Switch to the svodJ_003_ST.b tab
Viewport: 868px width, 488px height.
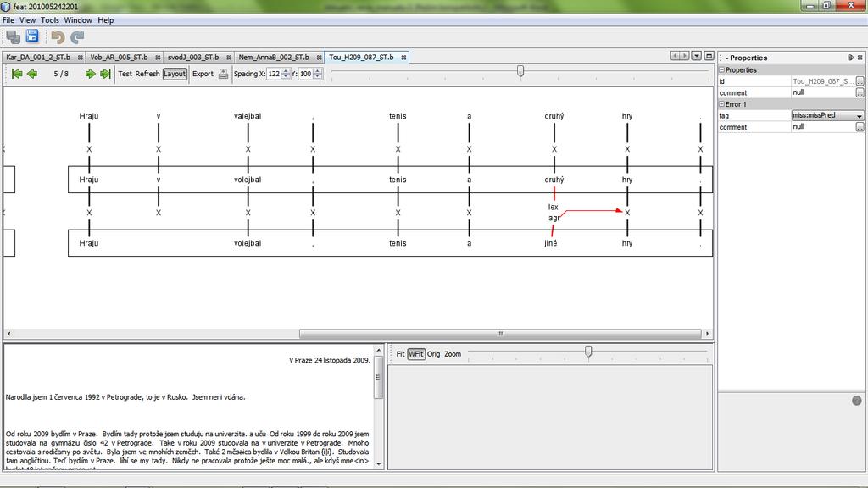click(x=193, y=58)
